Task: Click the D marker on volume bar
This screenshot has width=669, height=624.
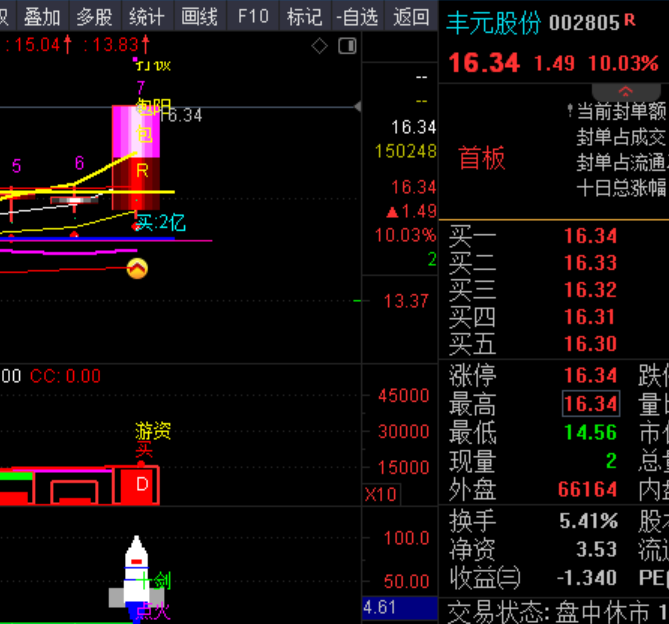Action: pos(142,484)
